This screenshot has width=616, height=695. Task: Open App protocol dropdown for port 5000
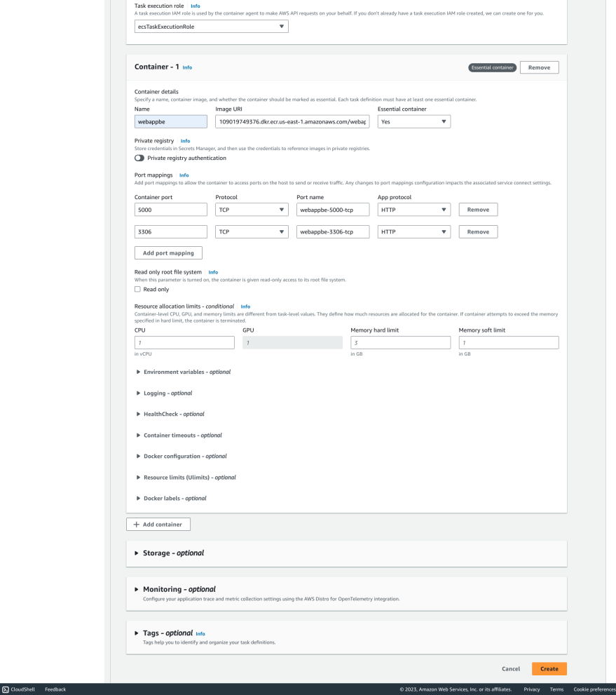pos(413,210)
